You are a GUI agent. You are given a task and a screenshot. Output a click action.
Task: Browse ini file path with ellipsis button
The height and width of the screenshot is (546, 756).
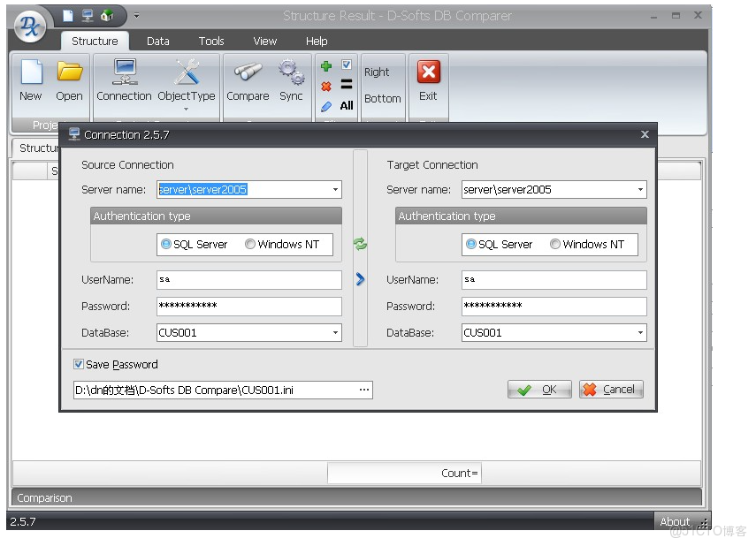coord(363,389)
